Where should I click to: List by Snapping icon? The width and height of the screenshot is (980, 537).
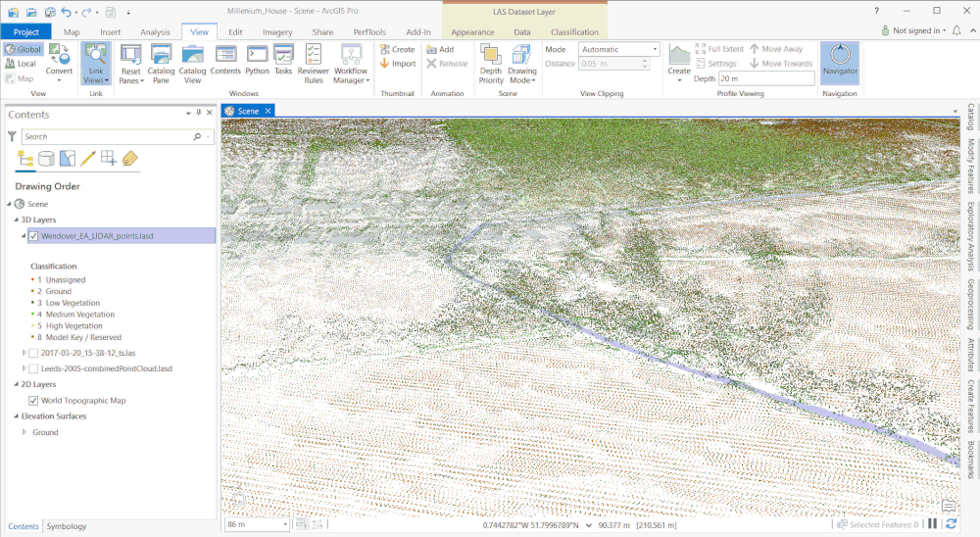point(109,159)
